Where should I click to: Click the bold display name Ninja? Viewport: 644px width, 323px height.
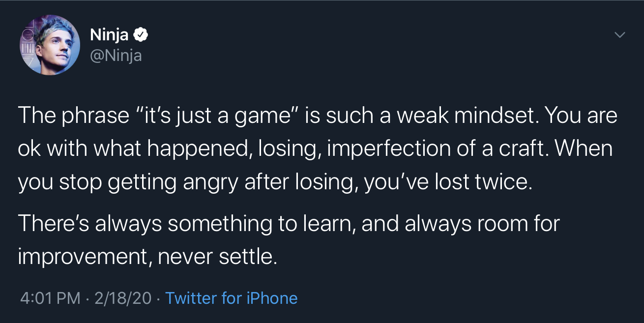[109, 34]
